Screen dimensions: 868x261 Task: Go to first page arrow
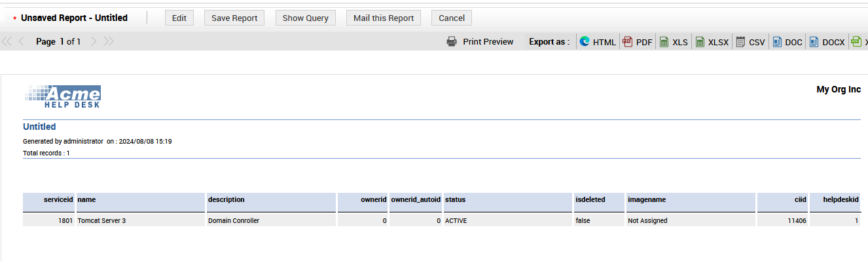coord(7,41)
